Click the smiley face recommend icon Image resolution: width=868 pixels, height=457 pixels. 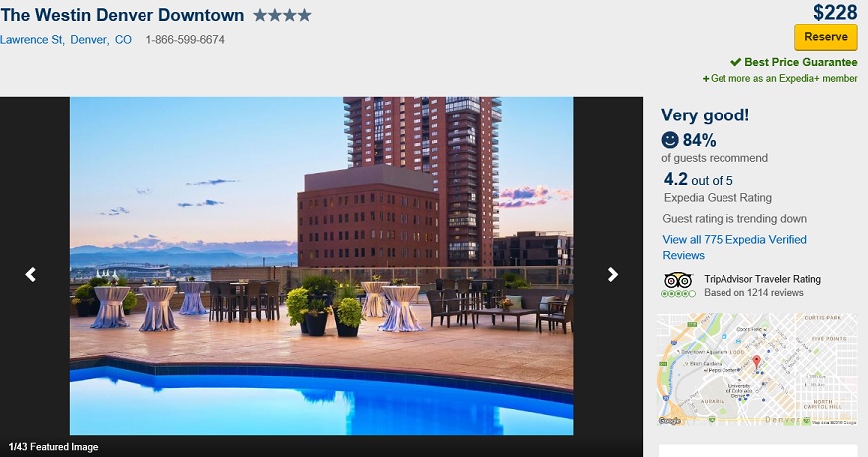pos(670,140)
